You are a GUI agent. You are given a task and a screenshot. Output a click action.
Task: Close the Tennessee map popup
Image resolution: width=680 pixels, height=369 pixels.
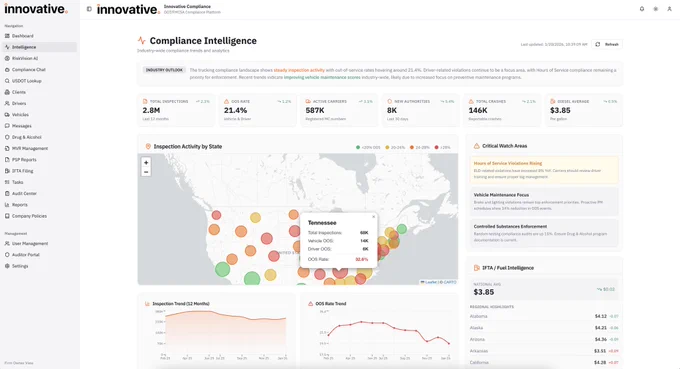point(373,217)
